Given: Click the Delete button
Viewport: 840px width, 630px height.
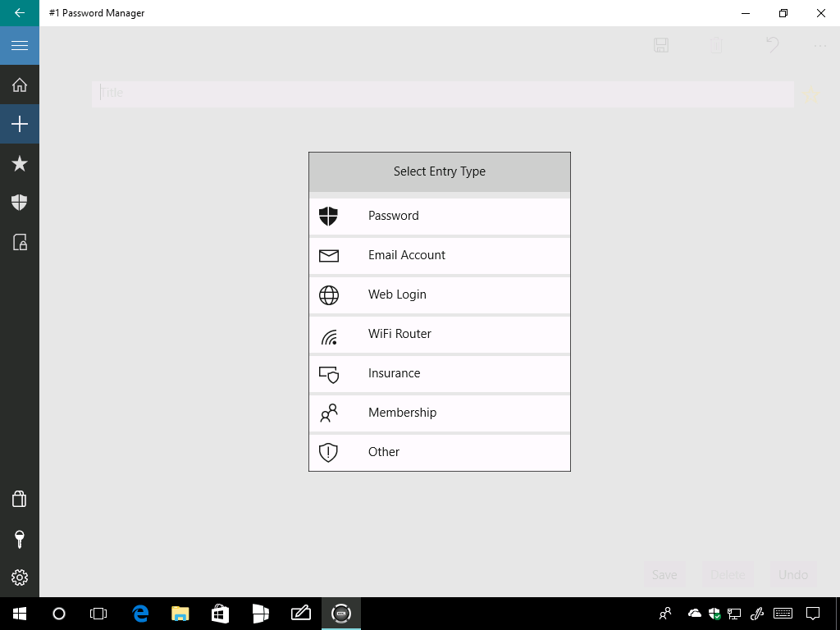Looking at the screenshot, I should point(728,575).
